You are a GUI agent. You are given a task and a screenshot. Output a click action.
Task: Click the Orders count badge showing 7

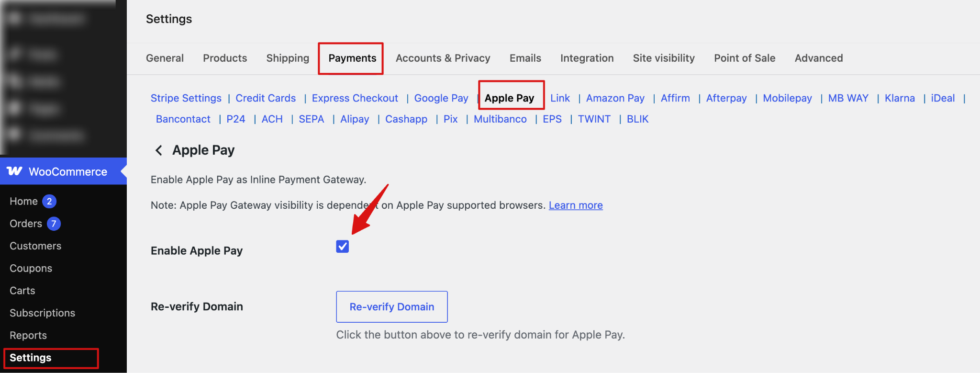pyautogui.click(x=54, y=224)
